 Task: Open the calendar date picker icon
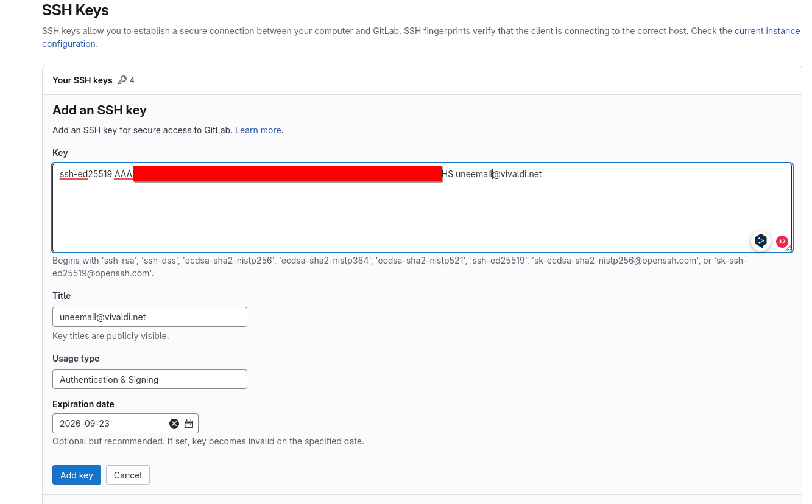tap(189, 424)
